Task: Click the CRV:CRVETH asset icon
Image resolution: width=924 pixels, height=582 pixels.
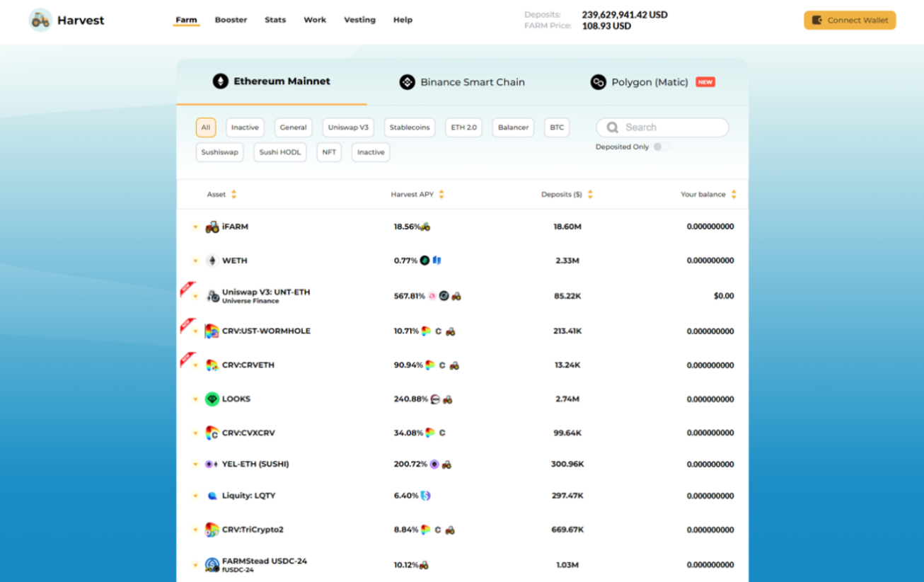Action: point(212,365)
